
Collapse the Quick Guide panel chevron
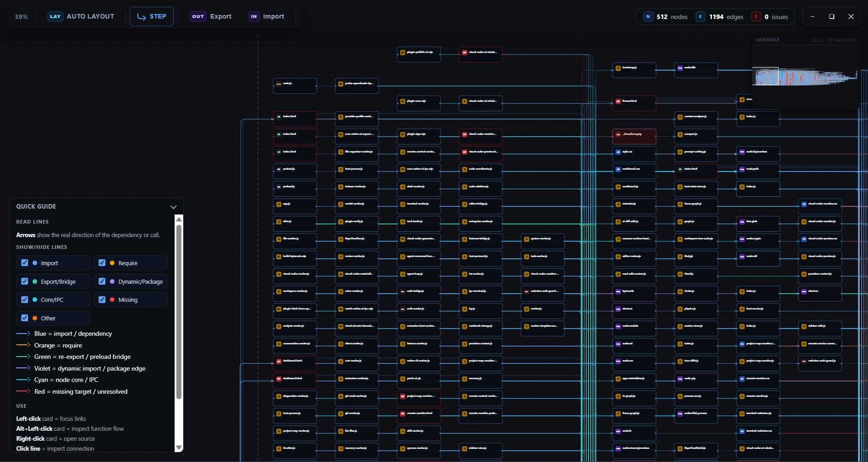coord(173,207)
